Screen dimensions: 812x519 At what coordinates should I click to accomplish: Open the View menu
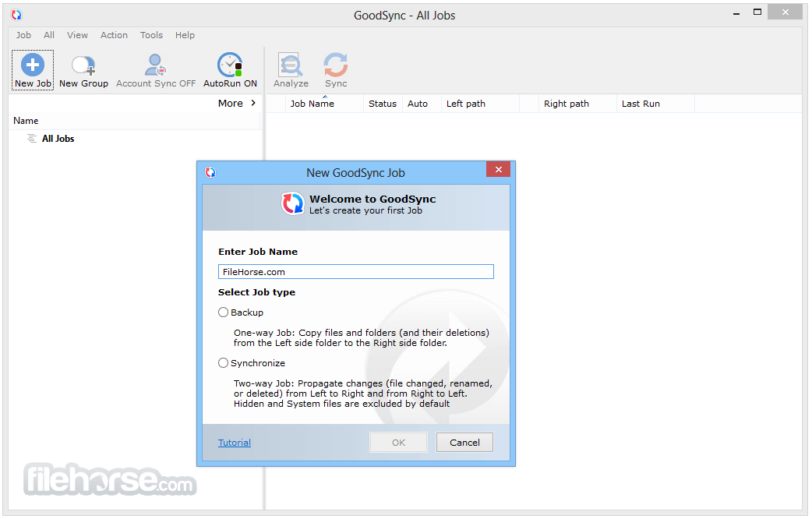click(77, 35)
